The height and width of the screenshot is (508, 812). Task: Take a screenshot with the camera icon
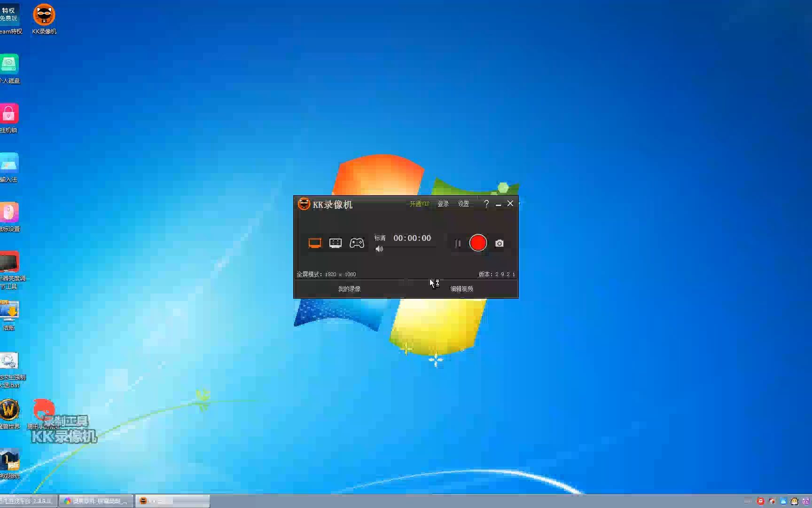(x=500, y=243)
